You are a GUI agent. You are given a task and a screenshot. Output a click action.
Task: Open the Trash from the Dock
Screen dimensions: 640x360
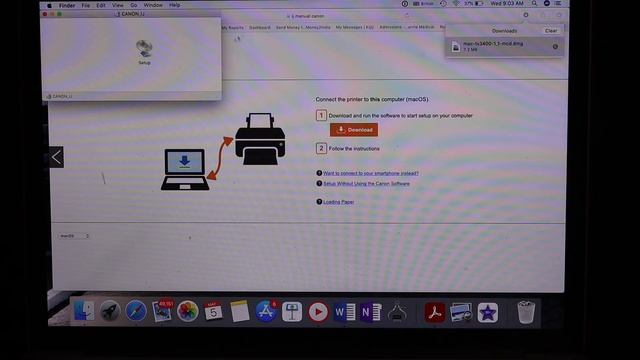[526, 313]
